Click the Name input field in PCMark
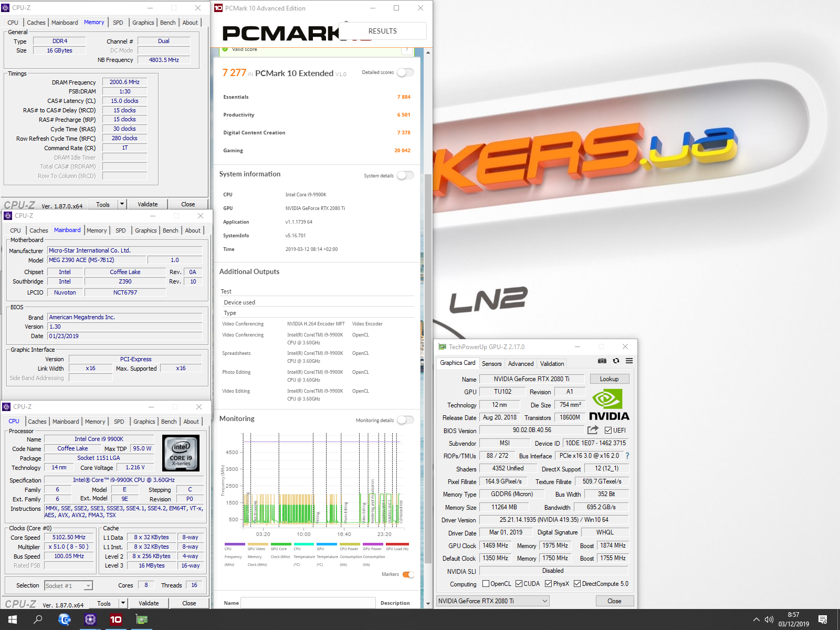 coord(308,603)
